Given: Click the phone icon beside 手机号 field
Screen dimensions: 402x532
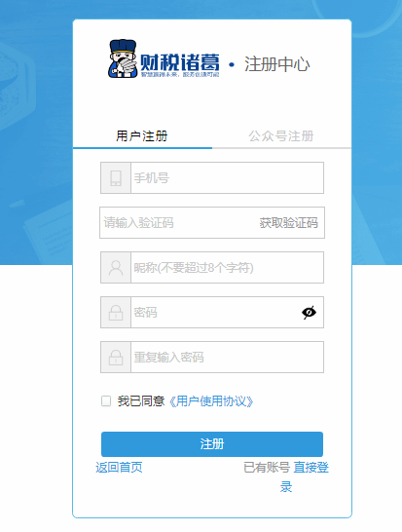Looking at the screenshot, I should 116,177.
